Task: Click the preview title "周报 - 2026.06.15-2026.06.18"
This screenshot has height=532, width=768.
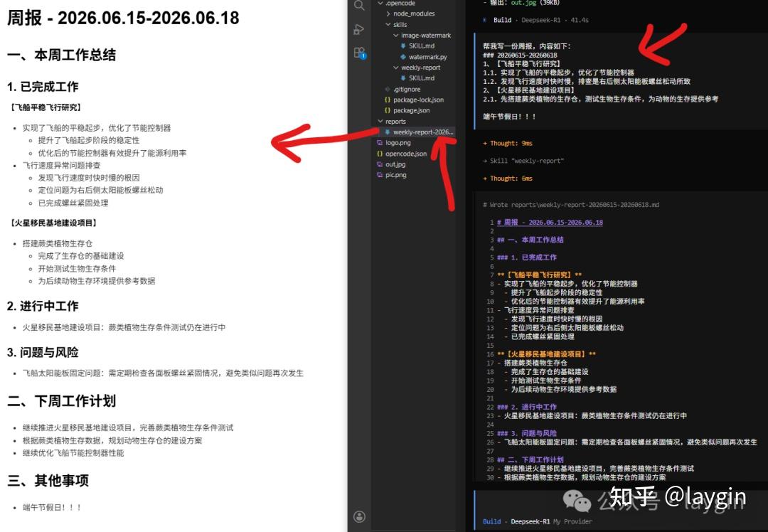Action: click(x=123, y=18)
